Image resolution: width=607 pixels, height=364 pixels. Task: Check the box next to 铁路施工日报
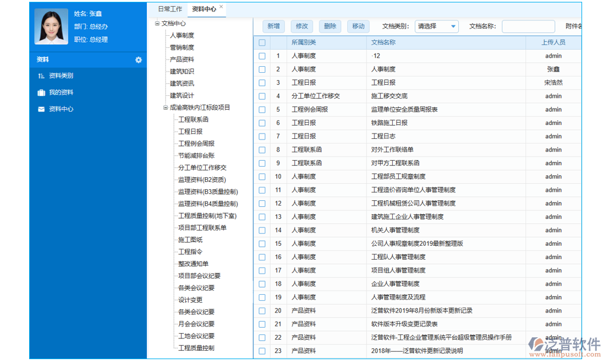262,123
